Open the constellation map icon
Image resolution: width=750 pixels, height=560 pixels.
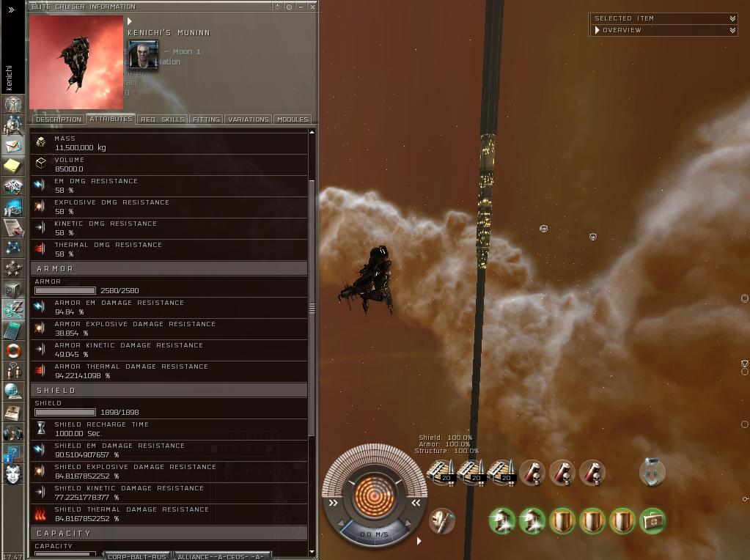(x=13, y=247)
